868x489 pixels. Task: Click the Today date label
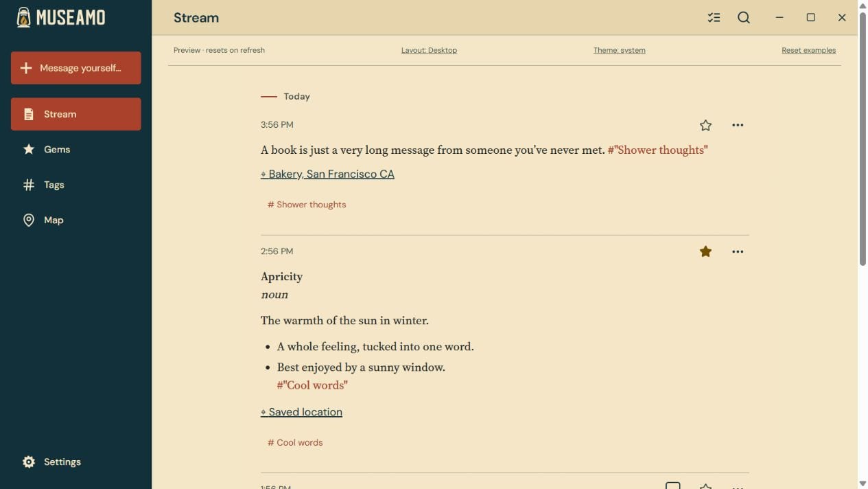296,96
